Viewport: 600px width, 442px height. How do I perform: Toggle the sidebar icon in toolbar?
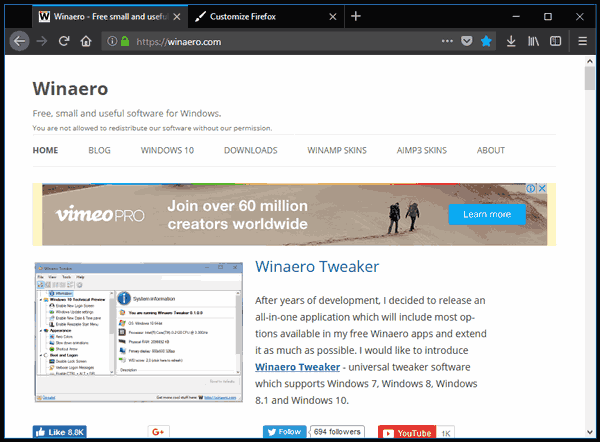pyautogui.click(x=555, y=41)
